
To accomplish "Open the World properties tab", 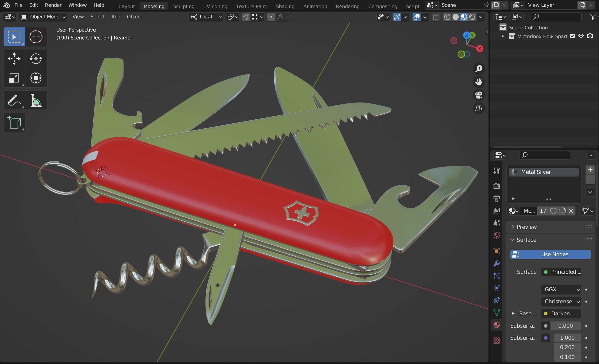I will [x=496, y=235].
